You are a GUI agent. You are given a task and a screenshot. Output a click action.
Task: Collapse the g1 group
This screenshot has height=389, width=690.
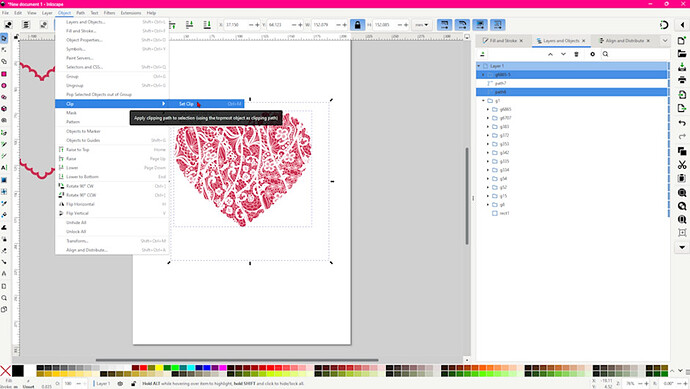click(x=483, y=101)
